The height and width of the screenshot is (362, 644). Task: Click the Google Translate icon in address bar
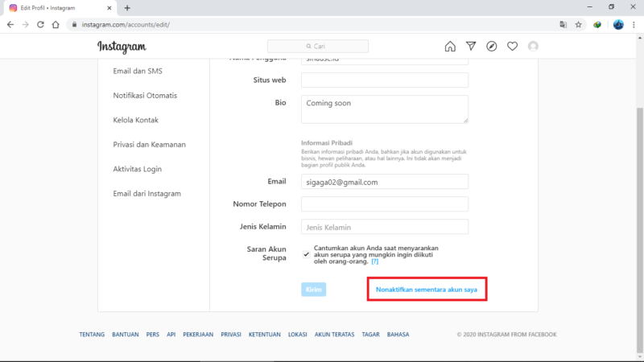click(x=563, y=25)
